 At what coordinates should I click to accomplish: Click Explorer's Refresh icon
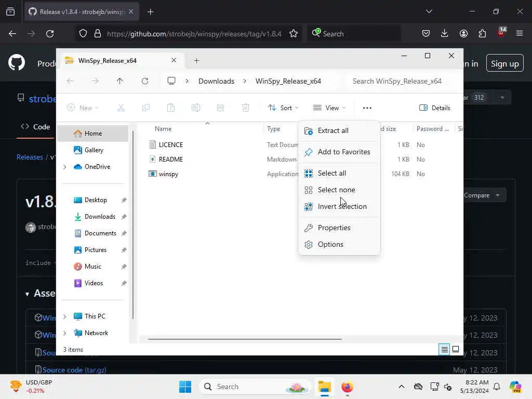coord(145,81)
